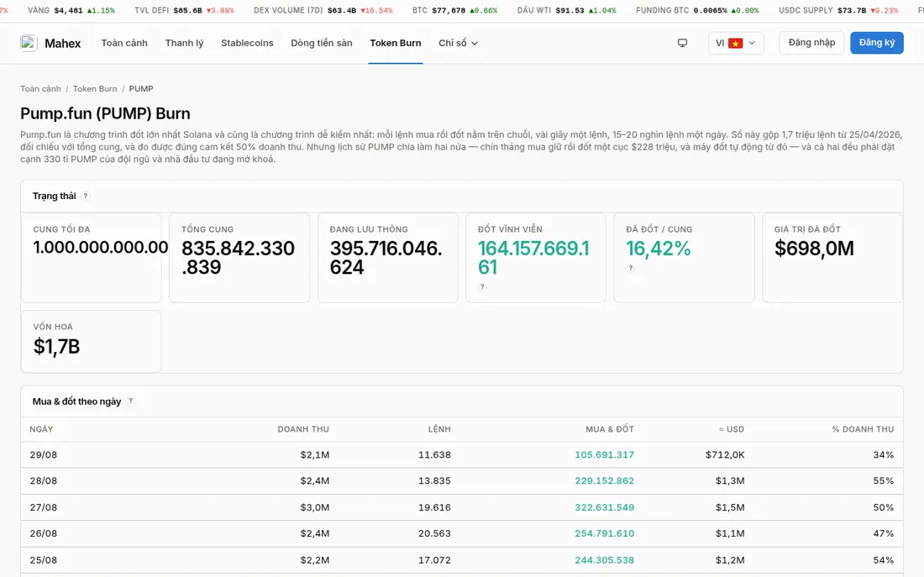Click the 164.157.669.161 permanently burned figure

tap(533, 258)
